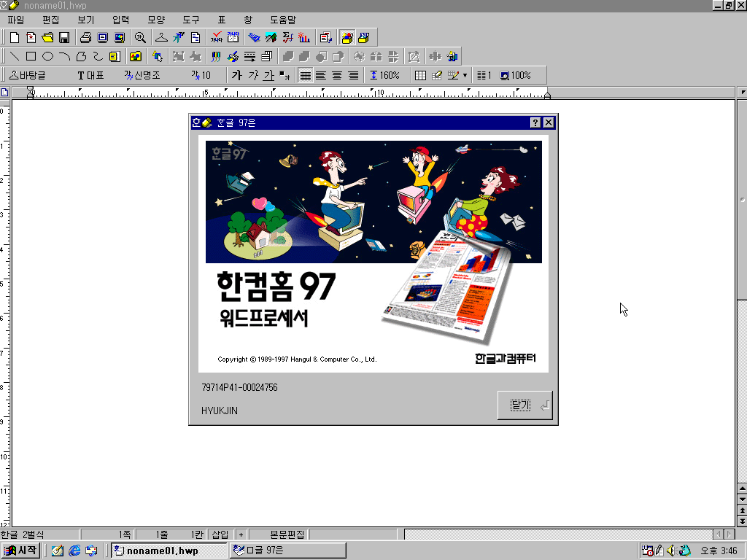Click the load template document icon

click(31, 38)
